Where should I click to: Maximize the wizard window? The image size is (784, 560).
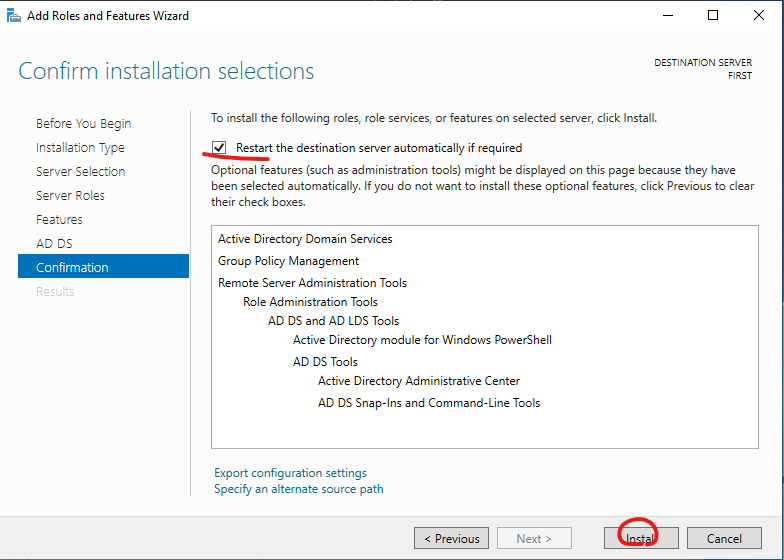[713, 16]
